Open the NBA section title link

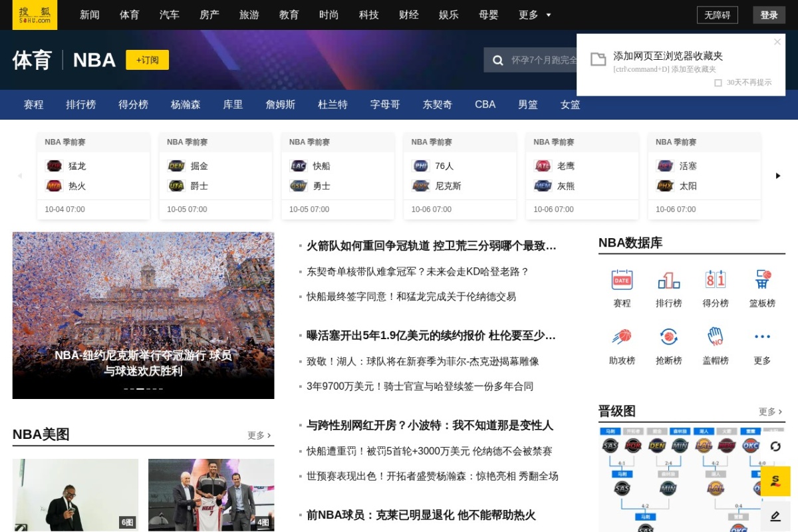tap(94, 60)
